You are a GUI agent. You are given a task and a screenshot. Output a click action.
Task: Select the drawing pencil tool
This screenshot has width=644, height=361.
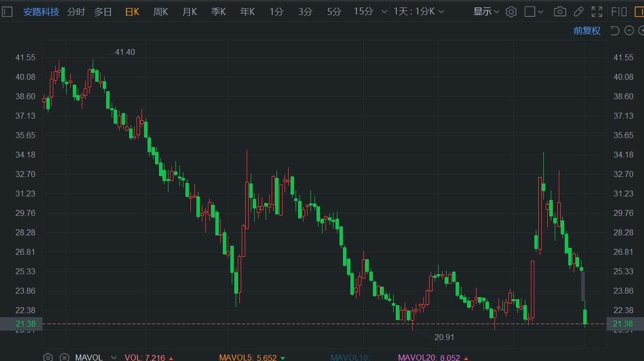[x=578, y=11]
